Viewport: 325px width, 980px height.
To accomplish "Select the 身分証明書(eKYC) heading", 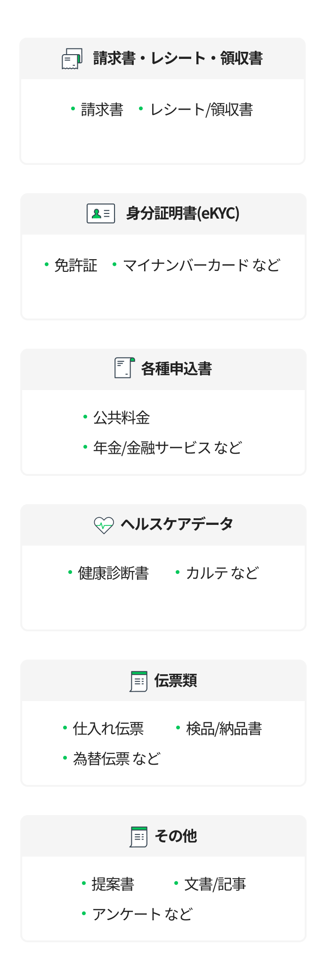I will [183, 213].
